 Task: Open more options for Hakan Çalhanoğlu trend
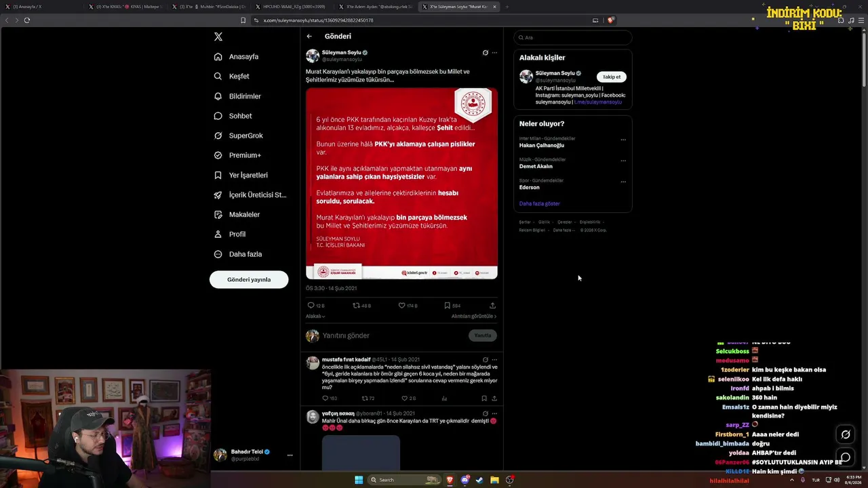click(623, 140)
